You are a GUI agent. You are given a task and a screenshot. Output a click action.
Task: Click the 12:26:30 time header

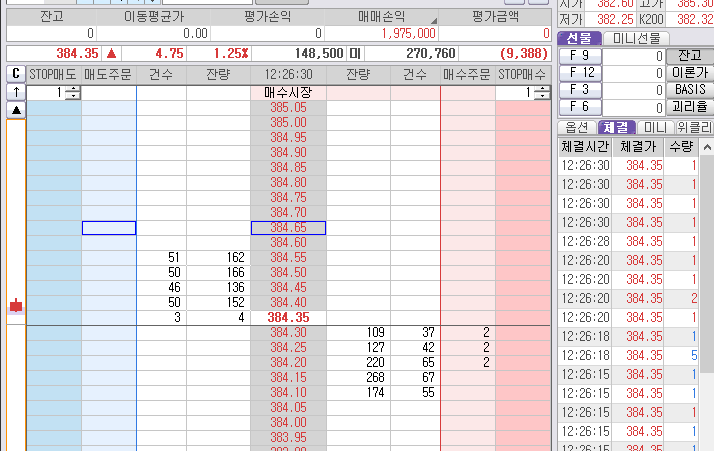(x=288, y=74)
